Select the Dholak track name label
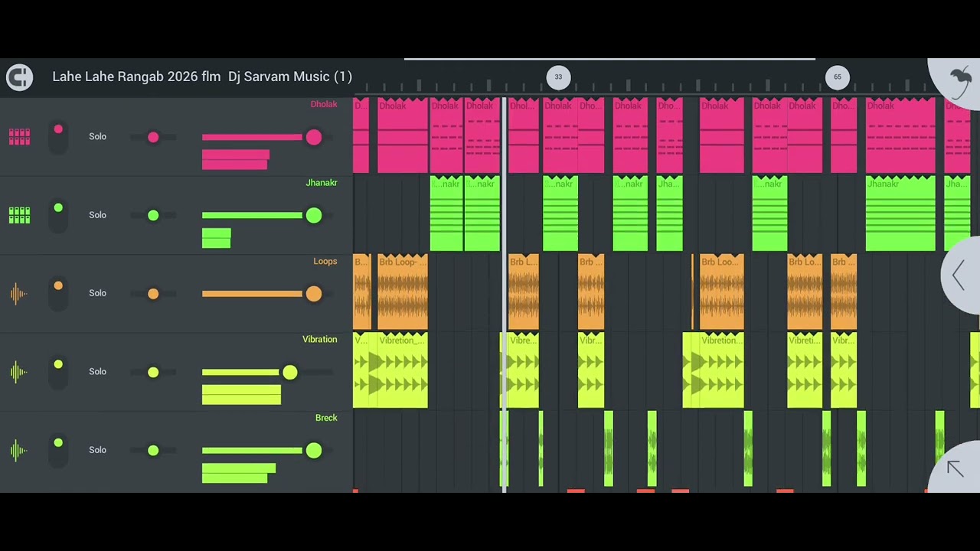 [324, 104]
